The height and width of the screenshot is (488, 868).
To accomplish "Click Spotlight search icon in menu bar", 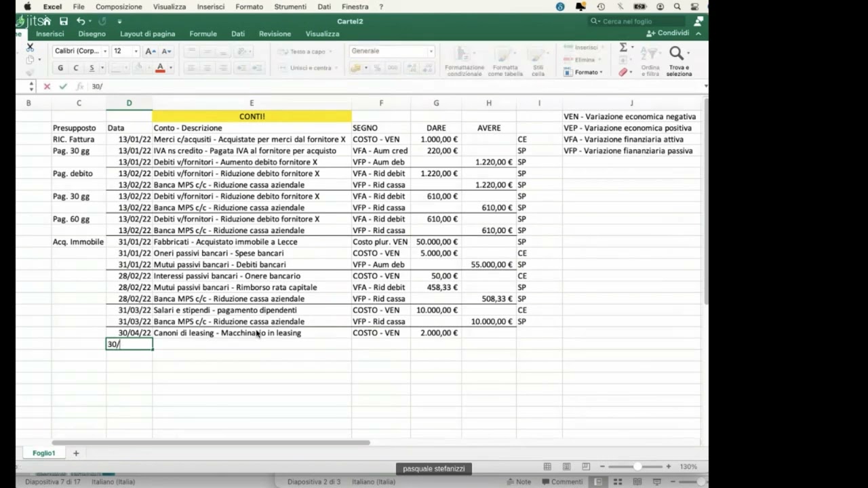I will coord(677,7).
